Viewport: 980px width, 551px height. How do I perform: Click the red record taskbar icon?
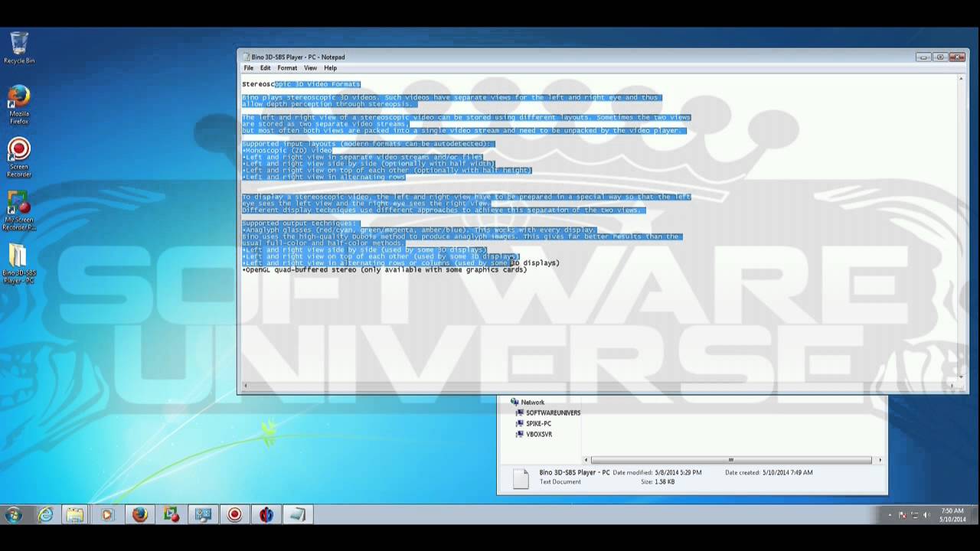pyautogui.click(x=234, y=515)
